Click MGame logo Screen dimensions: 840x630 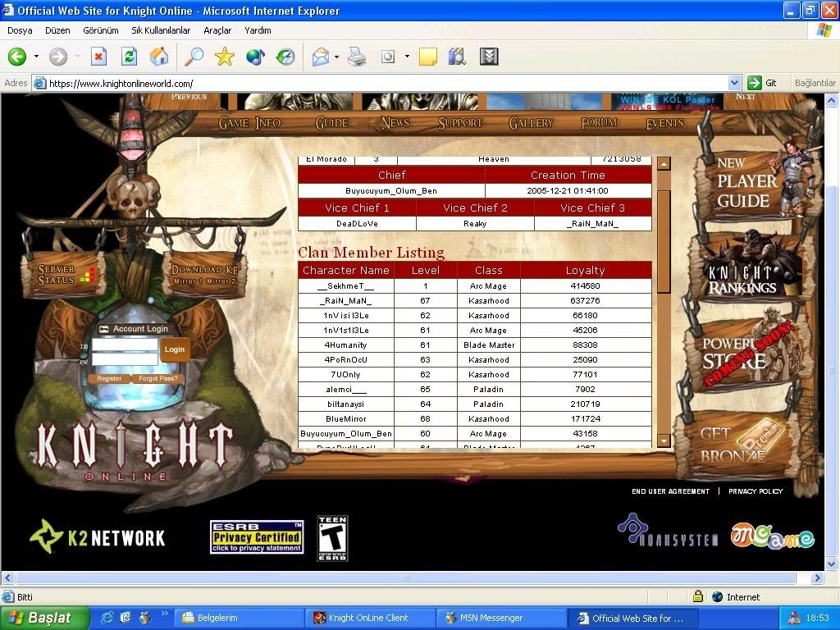click(x=773, y=536)
